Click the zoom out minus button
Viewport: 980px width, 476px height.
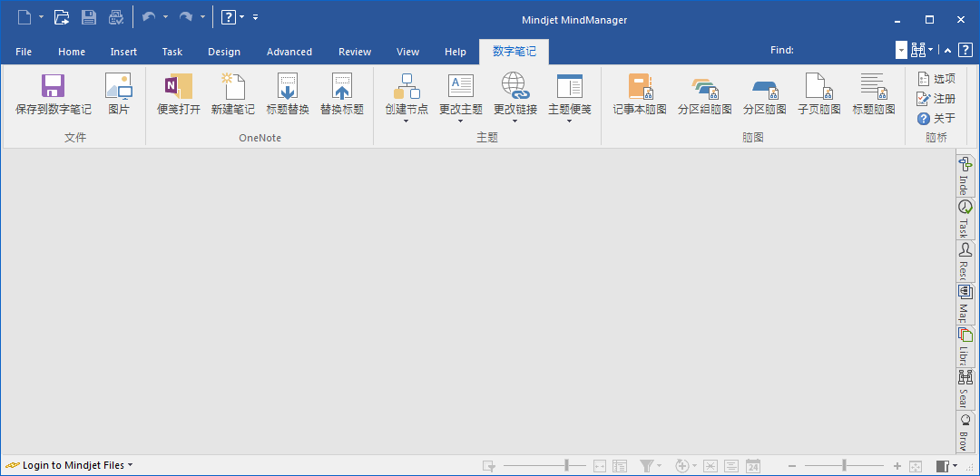click(x=792, y=466)
